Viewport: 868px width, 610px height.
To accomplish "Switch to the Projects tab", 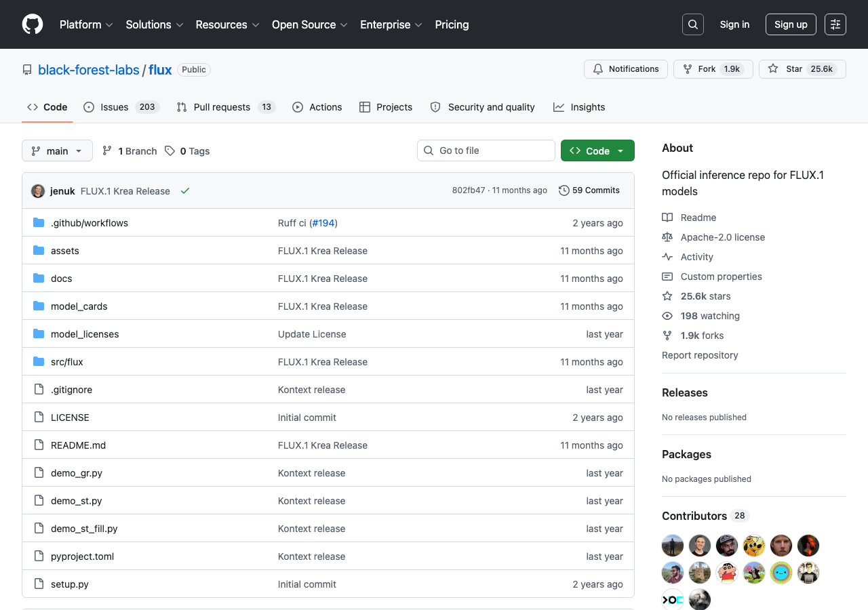I will (386, 107).
